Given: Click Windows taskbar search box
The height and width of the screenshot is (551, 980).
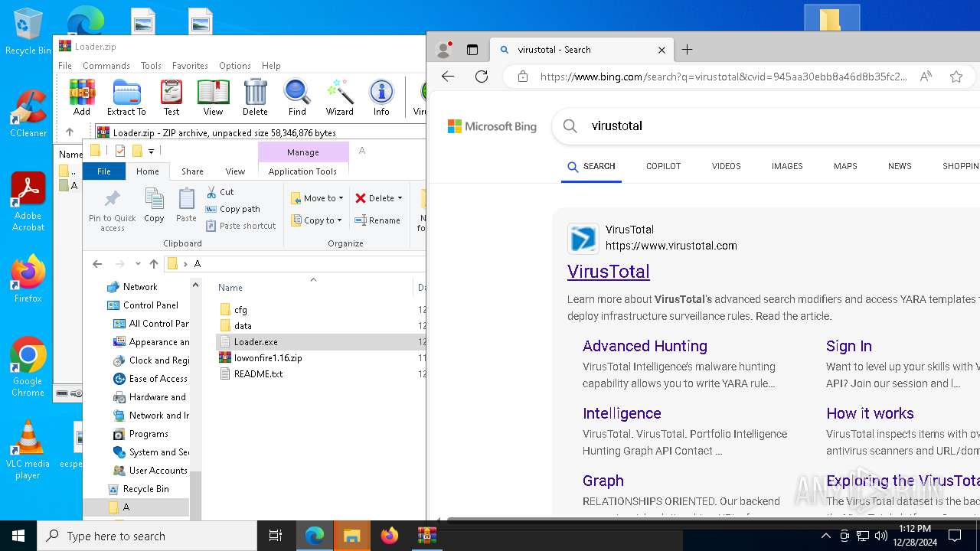Looking at the screenshot, I should pos(147,536).
